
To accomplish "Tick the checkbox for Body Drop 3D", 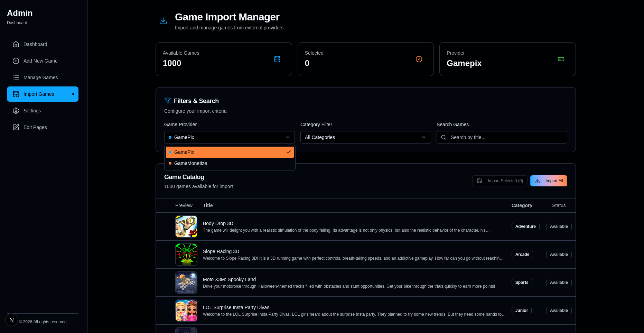I will coord(161,226).
